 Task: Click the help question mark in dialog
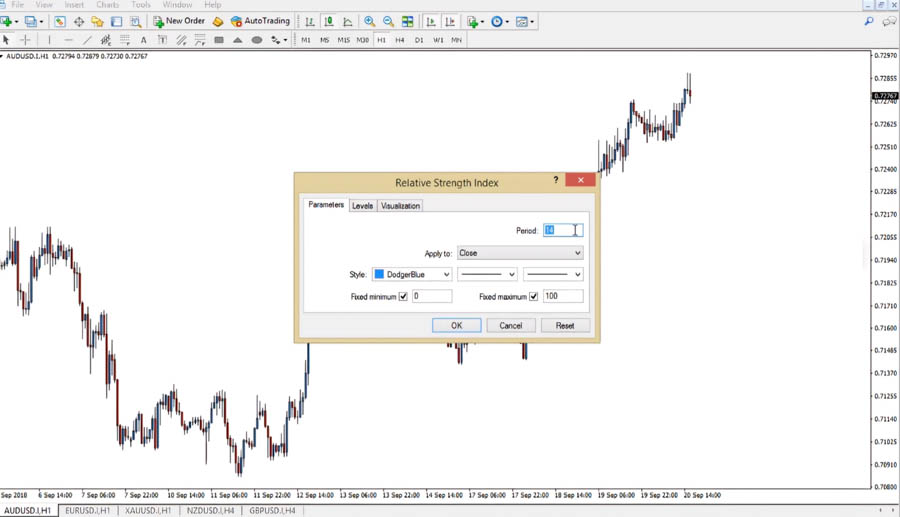556,180
